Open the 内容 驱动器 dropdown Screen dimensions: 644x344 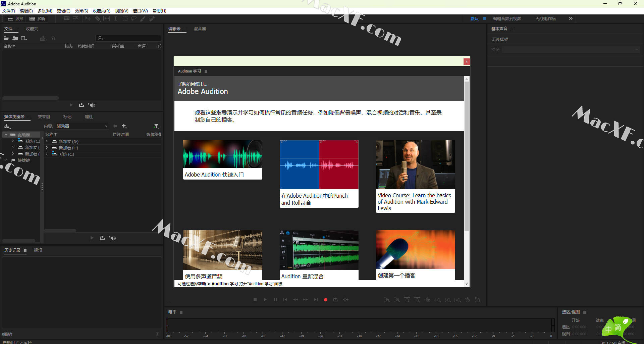82,126
